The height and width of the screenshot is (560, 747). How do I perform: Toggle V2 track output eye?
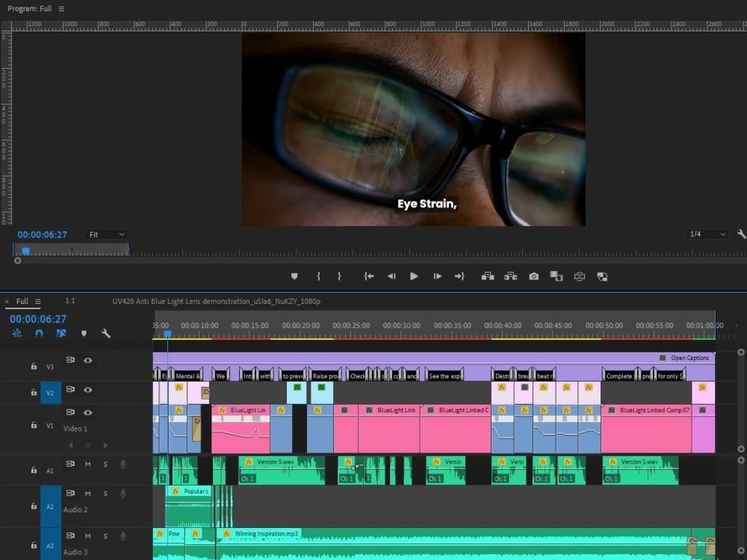(x=88, y=390)
